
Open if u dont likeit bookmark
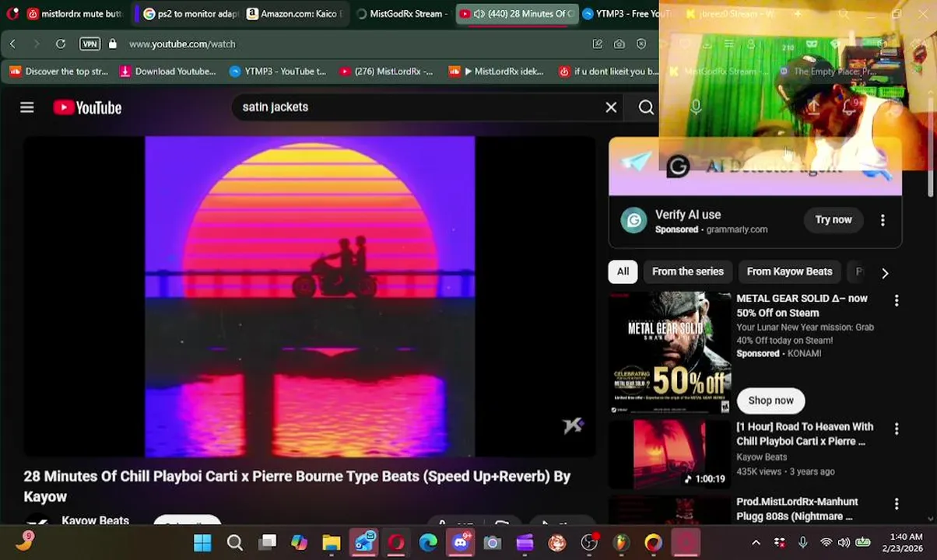609,71
